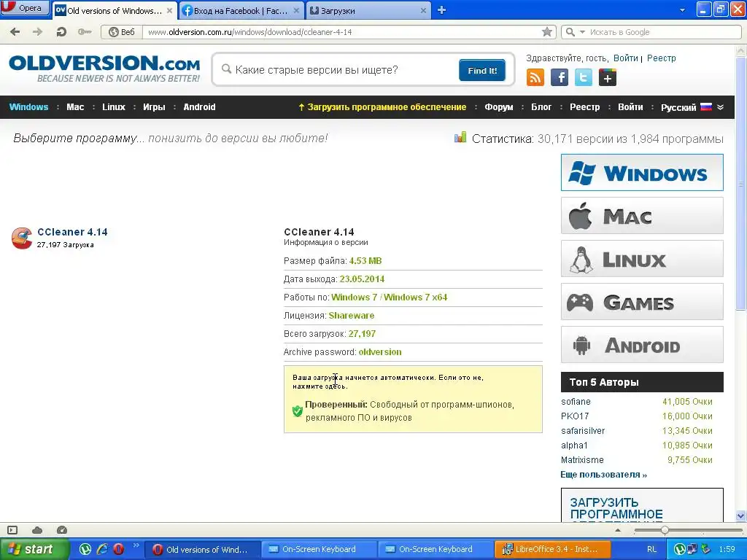Click the Google search input field
Viewport: 747px width, 560px height.
[662, 32]
